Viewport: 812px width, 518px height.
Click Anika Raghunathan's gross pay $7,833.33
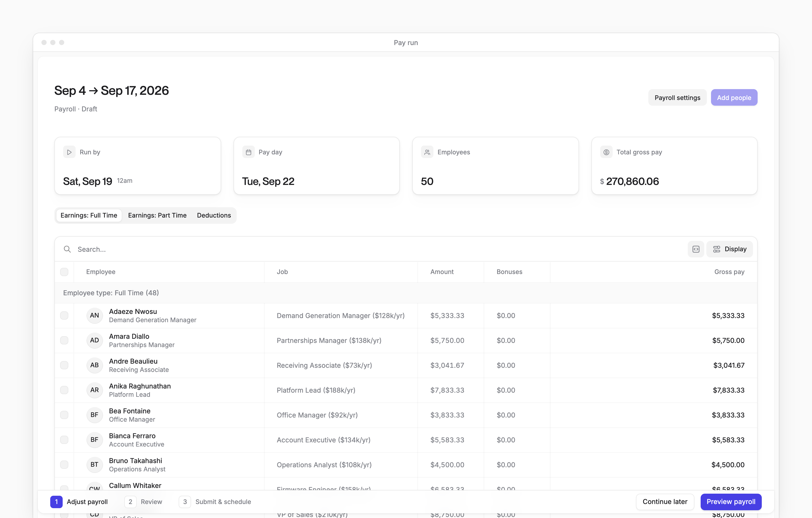point(728,390)
